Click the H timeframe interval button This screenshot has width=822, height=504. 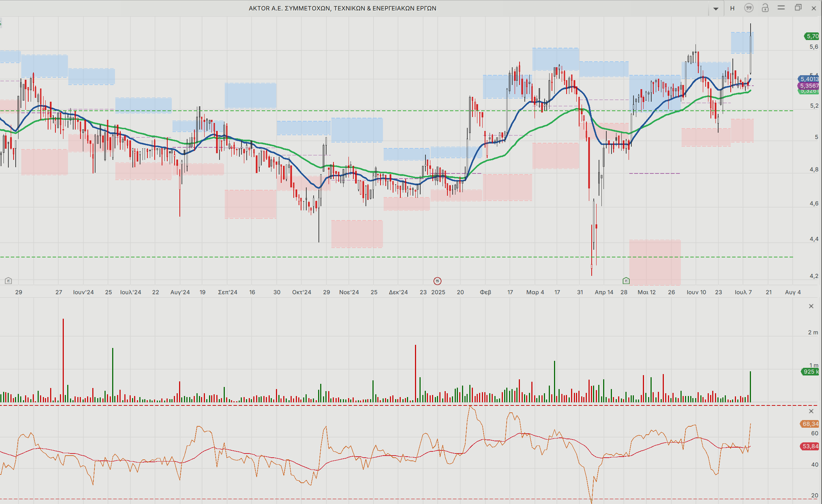[732, 8]
